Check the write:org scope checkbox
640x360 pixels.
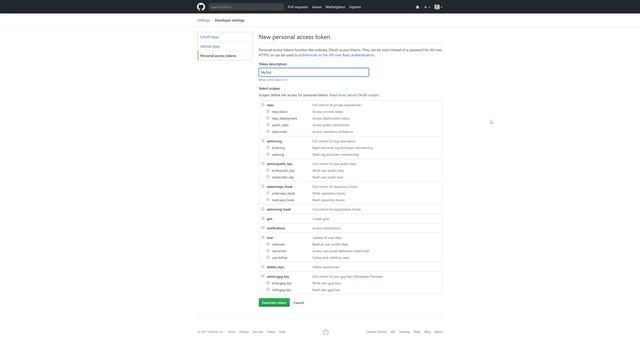pos(268,148)
